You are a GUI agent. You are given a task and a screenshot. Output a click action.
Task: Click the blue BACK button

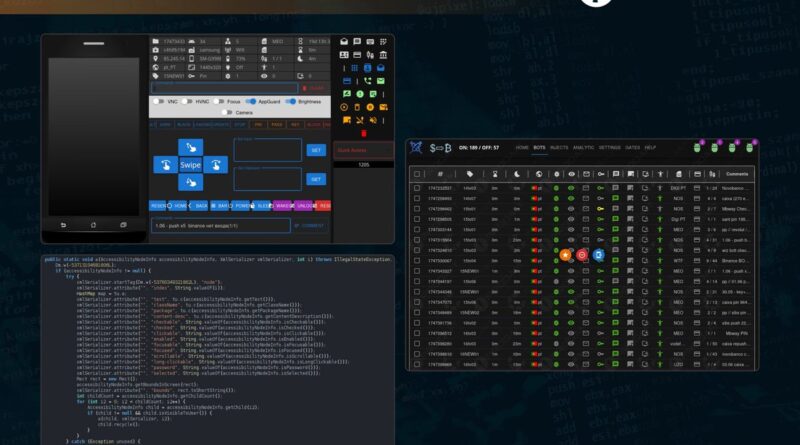point(199,206)
